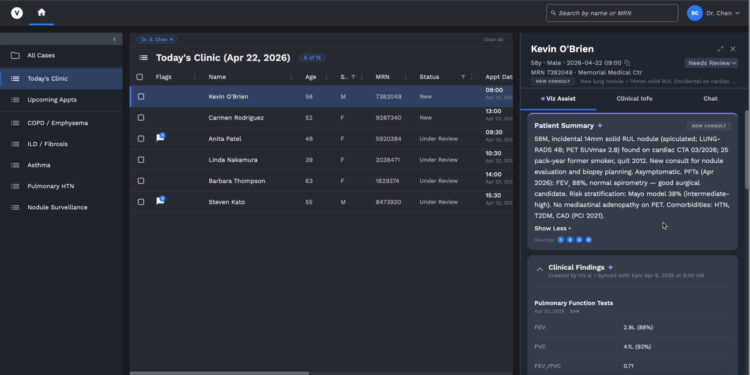This screenshot has height=375, width=750.
Task: Click the horizontal scrollbar below the table
Action: click(219, 373)
